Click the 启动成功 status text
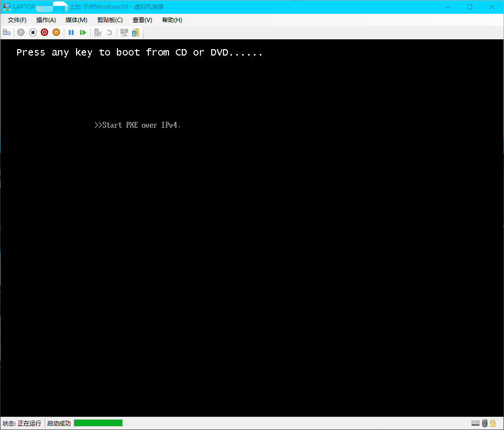Viewport: 504px width, 430px height. point(59,423)
